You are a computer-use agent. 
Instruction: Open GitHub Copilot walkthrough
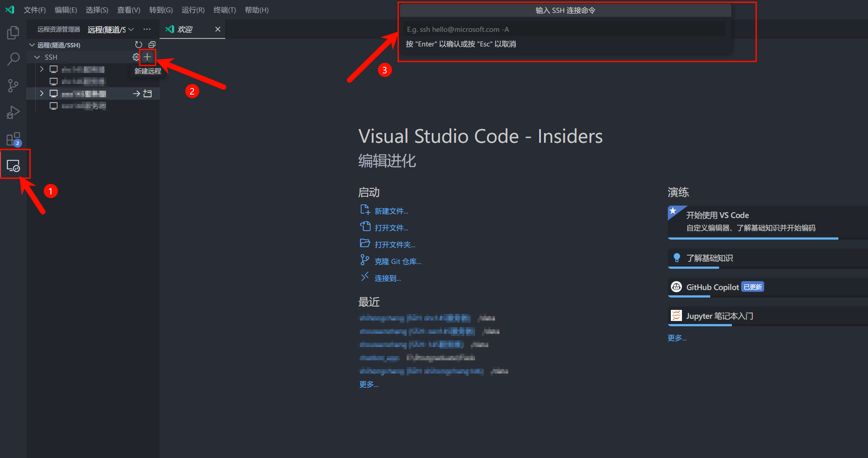pyautogui.click(x=768, y=287)
